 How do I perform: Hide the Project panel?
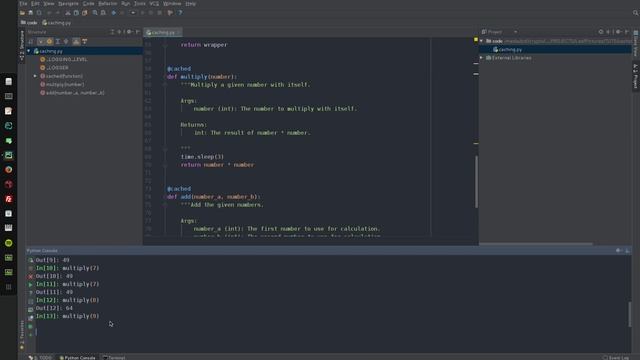[x=627, y=32]
